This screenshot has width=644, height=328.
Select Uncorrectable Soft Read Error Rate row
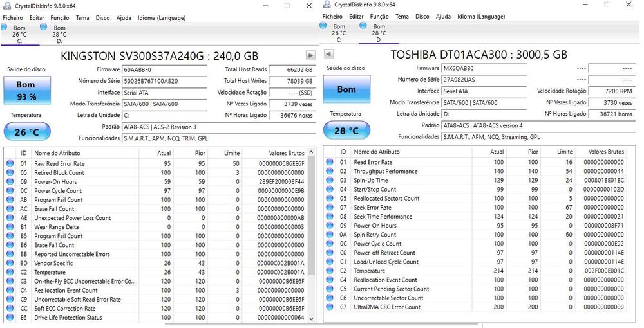(156, 299)
